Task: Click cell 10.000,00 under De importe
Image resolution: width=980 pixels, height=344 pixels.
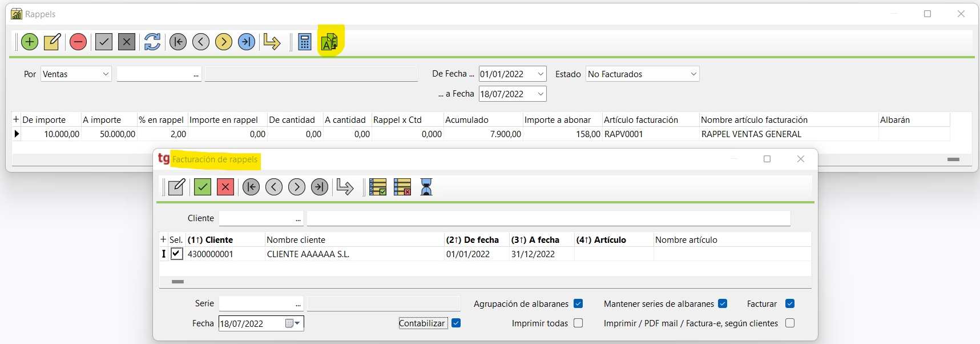Action: (x=51, y=134)
